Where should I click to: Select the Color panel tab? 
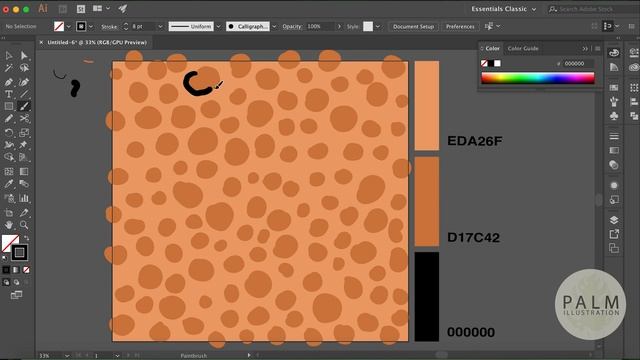[492, 48]
